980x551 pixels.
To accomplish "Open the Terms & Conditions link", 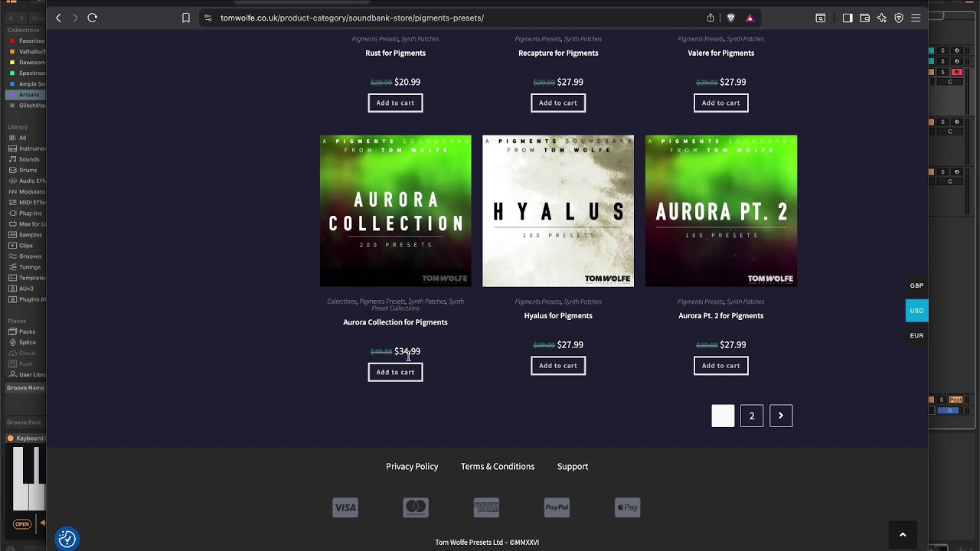I will pos(498,466).
